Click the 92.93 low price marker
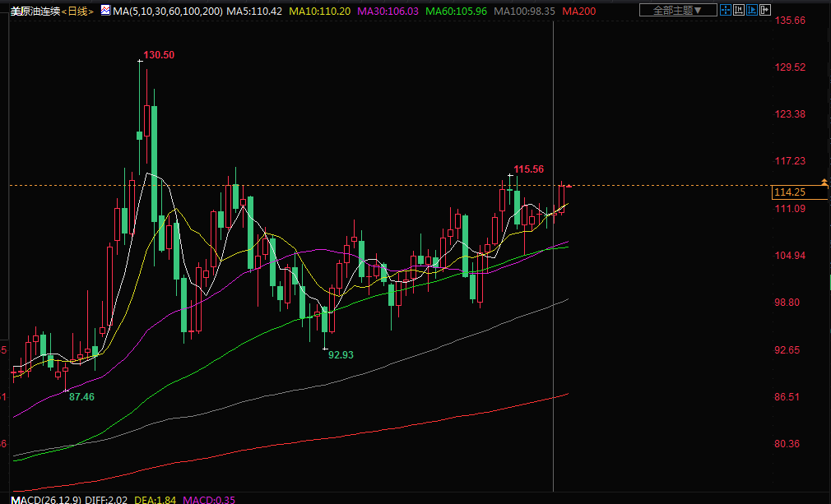831x504 pixels. point(341,355)
